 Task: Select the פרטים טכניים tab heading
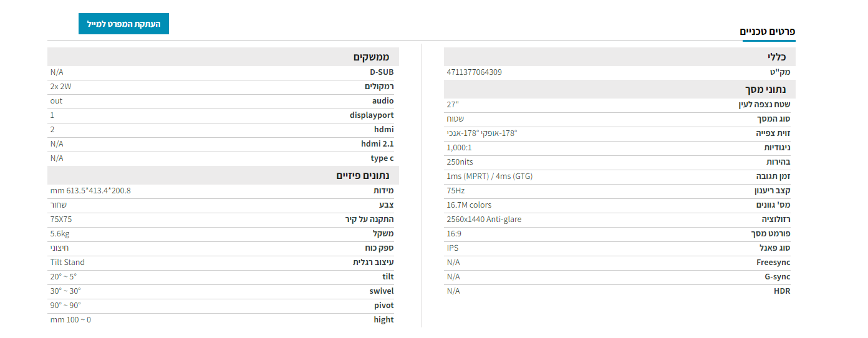tap(768, 31)
